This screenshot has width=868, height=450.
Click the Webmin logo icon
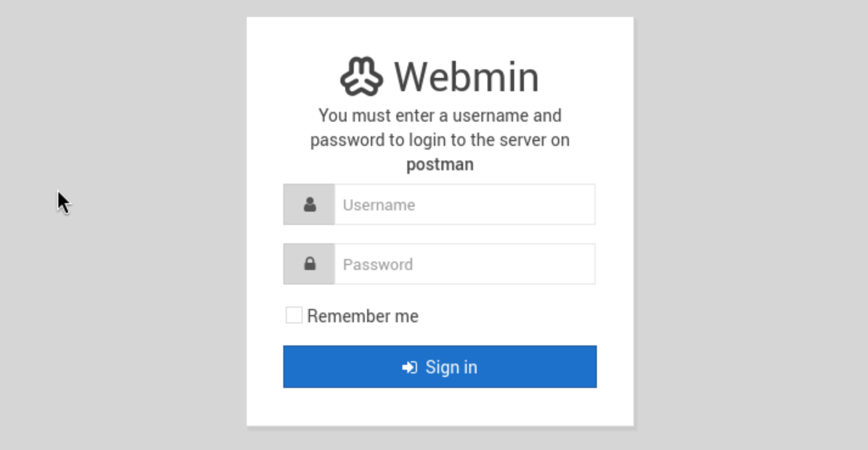point(361,77)
